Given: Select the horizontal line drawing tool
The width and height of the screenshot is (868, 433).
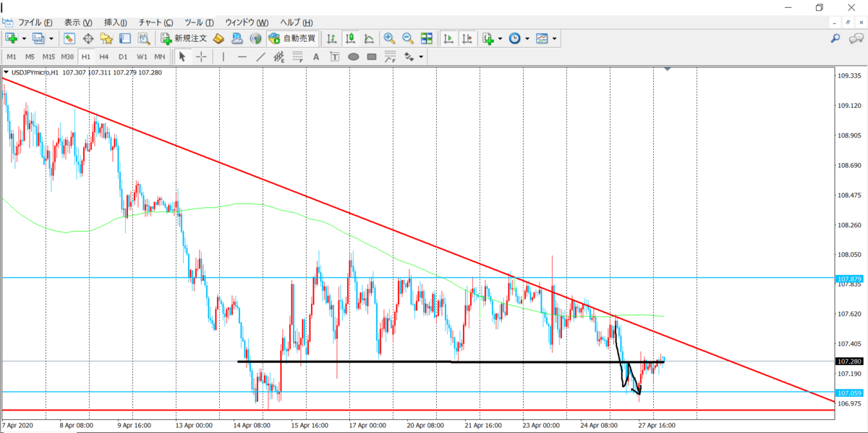Looking at the screenshot, I should 242,56.
